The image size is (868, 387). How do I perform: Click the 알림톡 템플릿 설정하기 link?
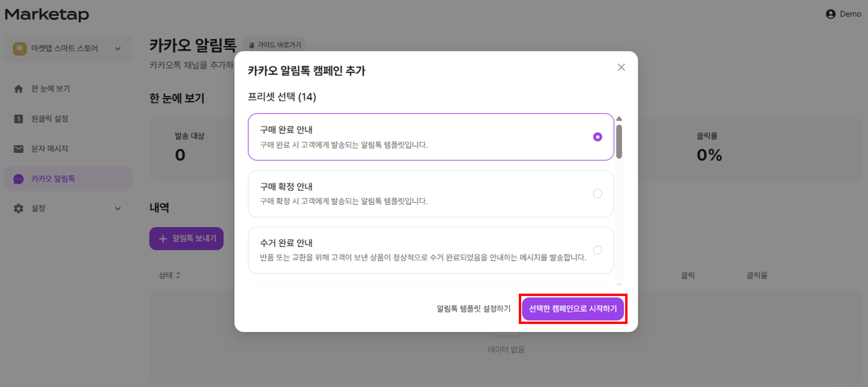click(473, 309)
